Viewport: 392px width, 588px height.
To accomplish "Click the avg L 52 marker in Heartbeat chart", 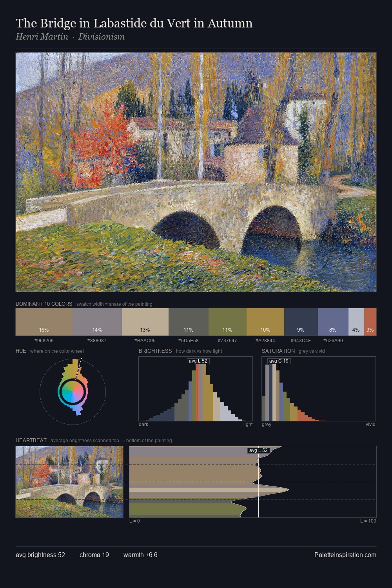I will tap(258, 450).
